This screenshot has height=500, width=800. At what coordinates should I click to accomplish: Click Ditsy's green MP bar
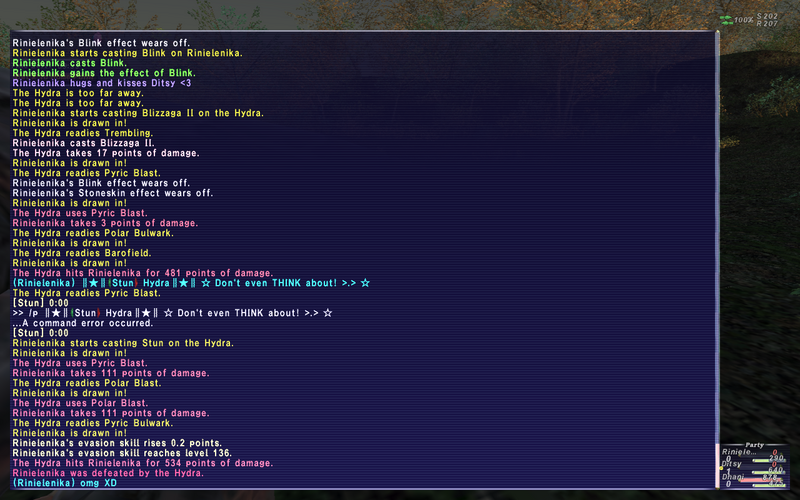coord(769,473)
